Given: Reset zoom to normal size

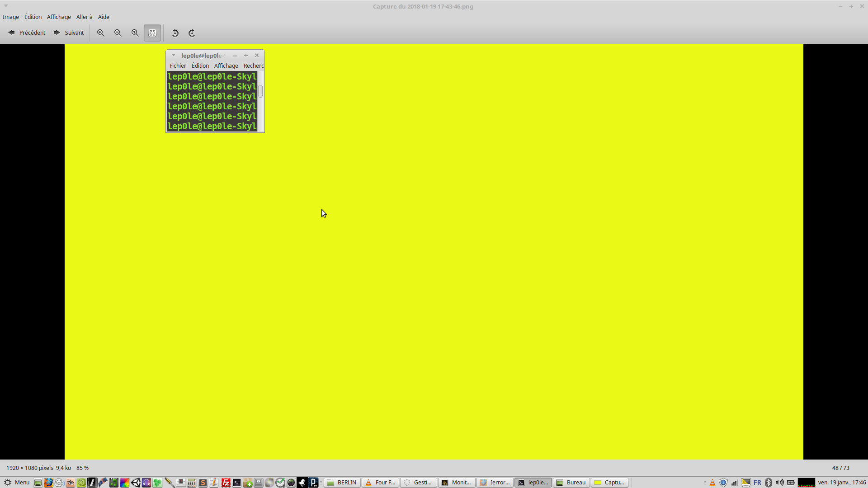Looking at the screenshot, I should point(135,33).
